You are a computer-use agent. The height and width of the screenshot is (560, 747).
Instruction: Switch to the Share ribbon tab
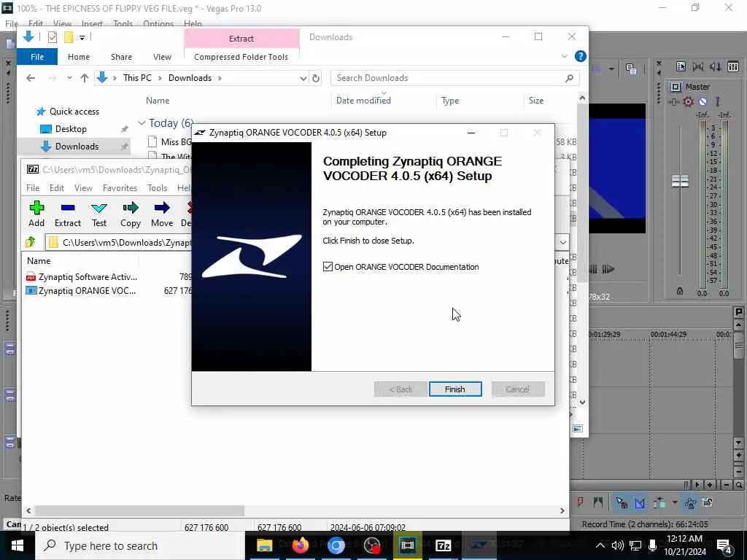pyautogui.click(x=122, y=57)
